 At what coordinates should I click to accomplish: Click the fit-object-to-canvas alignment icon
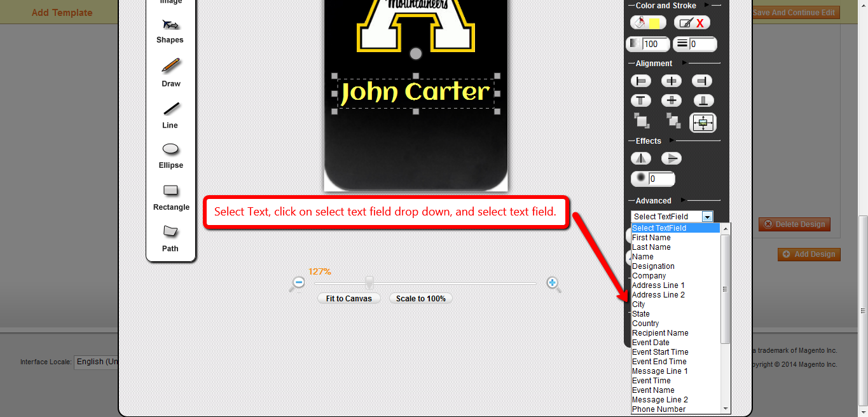point(703,123)
